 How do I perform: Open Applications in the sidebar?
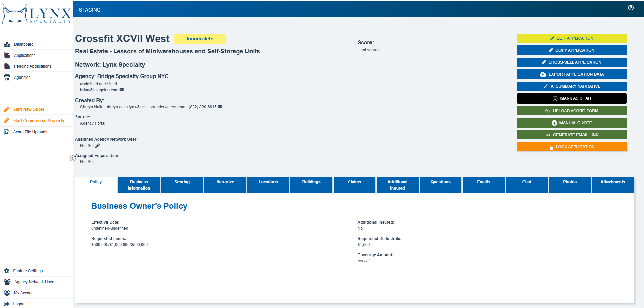coord(25,56)
